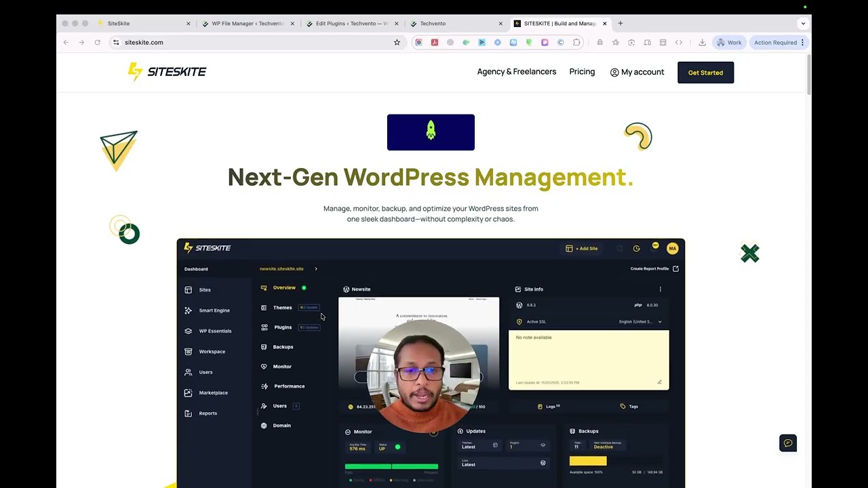The height and width of the screenshot is (488, 868).
Task: Click the Action Required button
Action: 778,43
